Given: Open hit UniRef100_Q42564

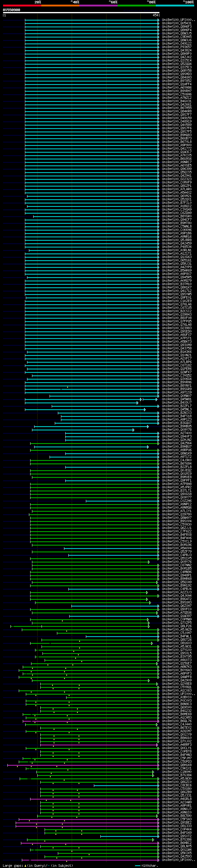Looking at the screenshot, I should pos(177,443).
